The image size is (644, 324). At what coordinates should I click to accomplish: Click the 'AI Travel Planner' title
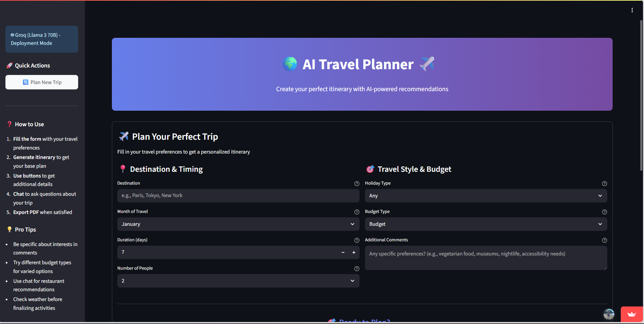click(x=358, y=64)
